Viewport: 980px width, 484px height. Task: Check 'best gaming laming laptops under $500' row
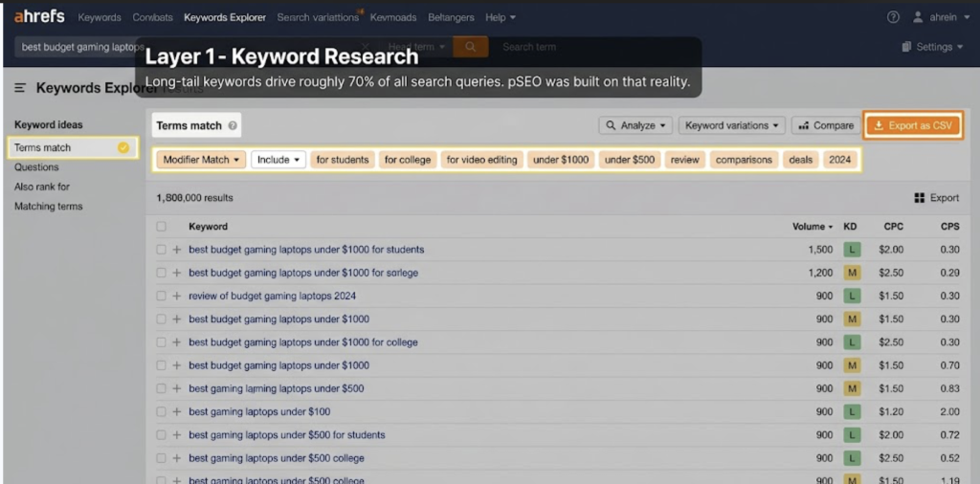coord(161,389)
